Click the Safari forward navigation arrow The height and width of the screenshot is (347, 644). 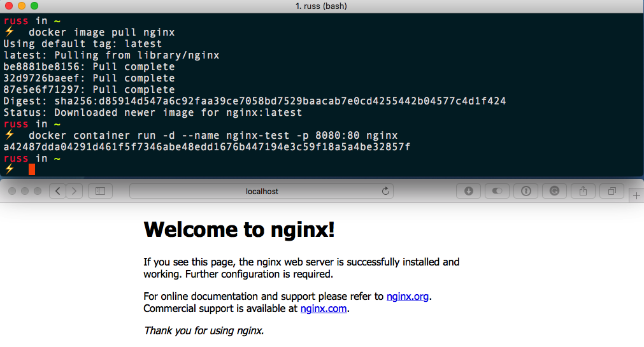(75, 191)
